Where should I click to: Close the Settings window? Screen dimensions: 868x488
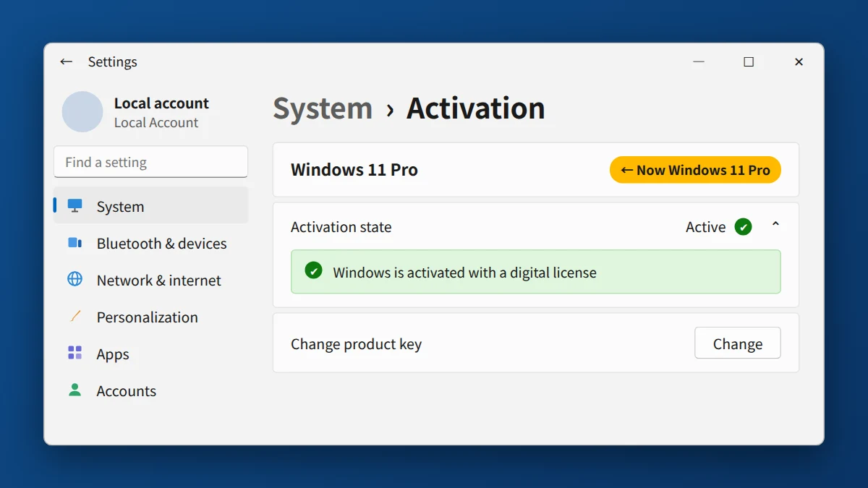[799, 62]
